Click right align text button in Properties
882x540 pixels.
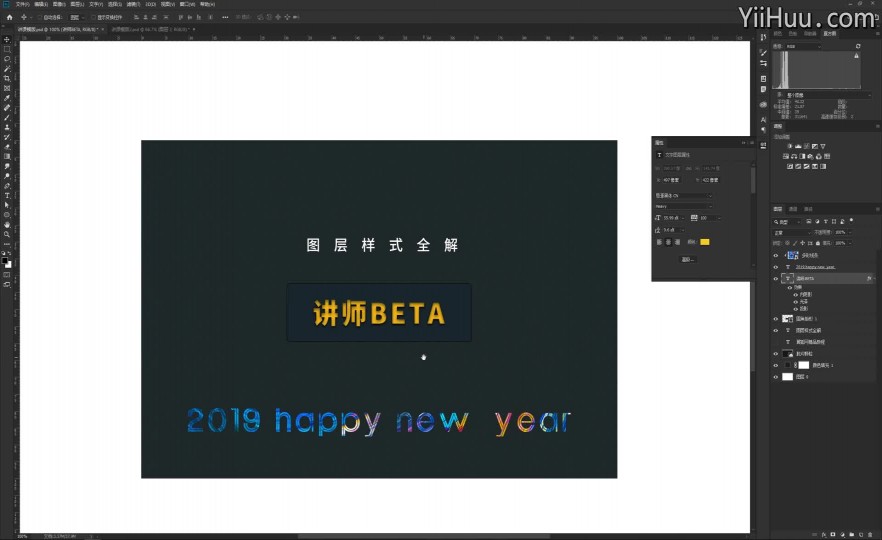point(677,242)
